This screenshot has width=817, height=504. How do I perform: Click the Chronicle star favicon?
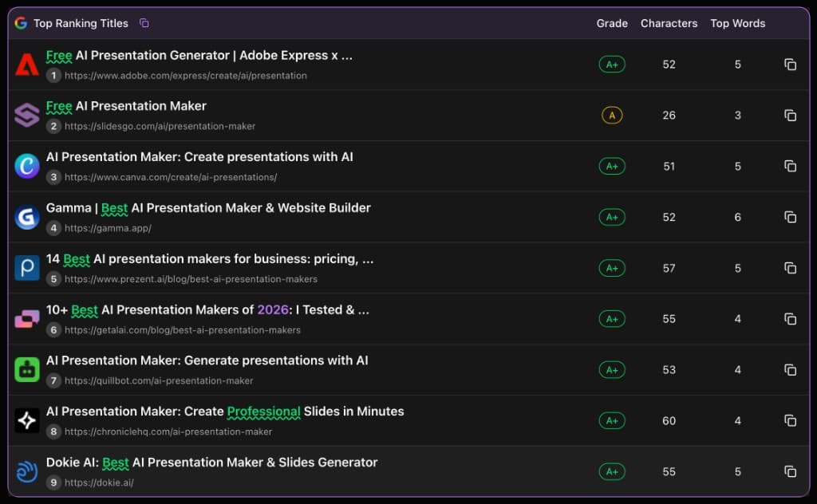pyautogui.click(x=27, y=420)
